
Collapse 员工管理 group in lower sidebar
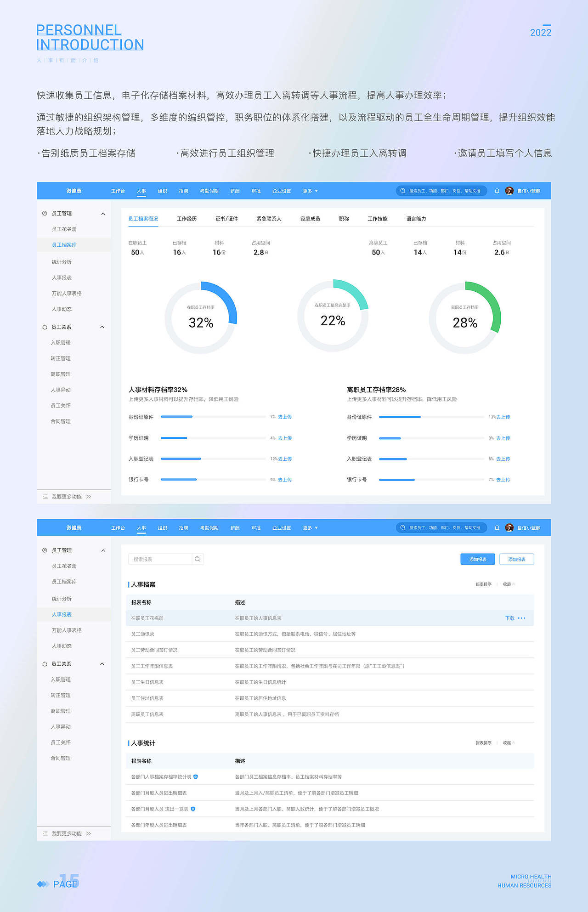pos(103,550)
